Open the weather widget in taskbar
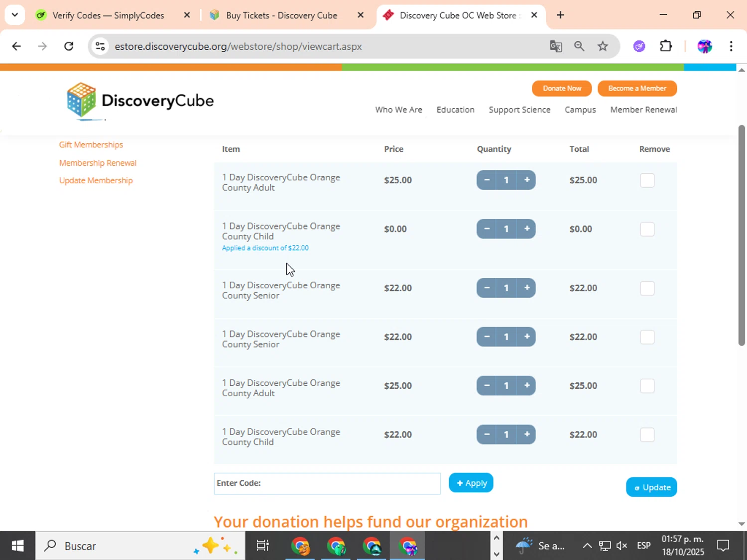The image size is (747, 560). (540, 546)
